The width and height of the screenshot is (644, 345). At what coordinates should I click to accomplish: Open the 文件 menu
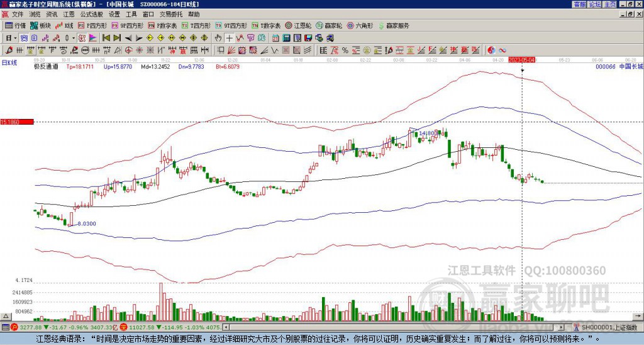point(18,14)
